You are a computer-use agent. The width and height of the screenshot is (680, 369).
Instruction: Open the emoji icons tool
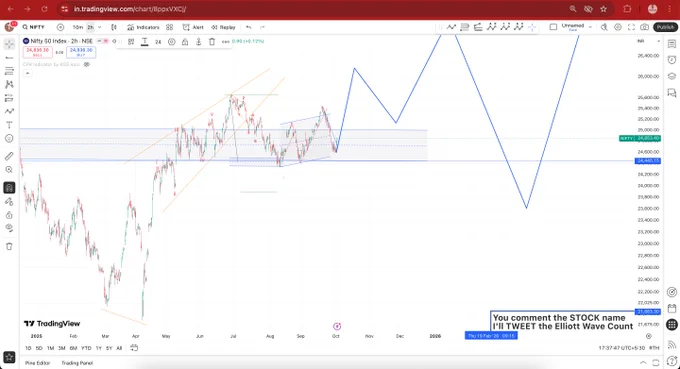pos(9,139)
